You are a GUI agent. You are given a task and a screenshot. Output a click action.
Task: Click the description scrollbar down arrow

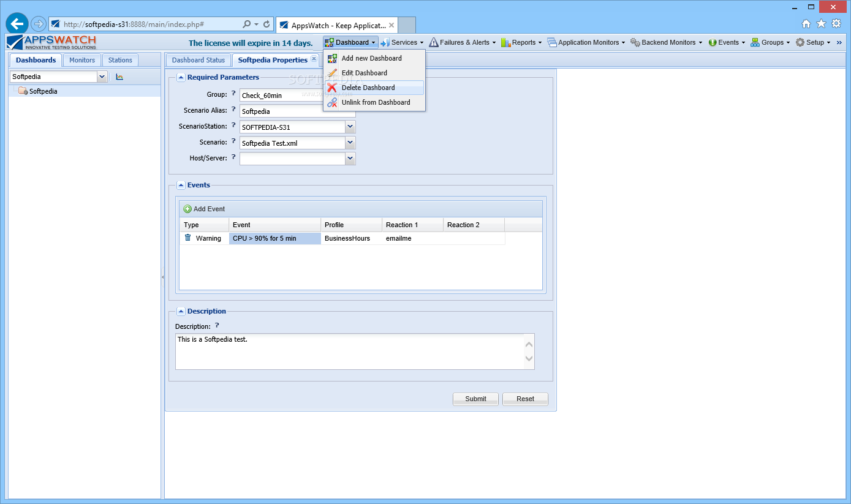coord(529,359)
